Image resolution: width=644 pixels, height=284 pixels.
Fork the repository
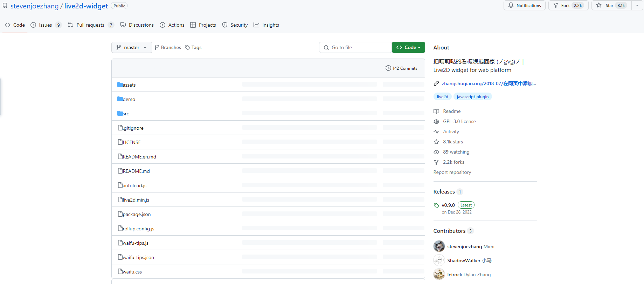click(x=568, y=6)
